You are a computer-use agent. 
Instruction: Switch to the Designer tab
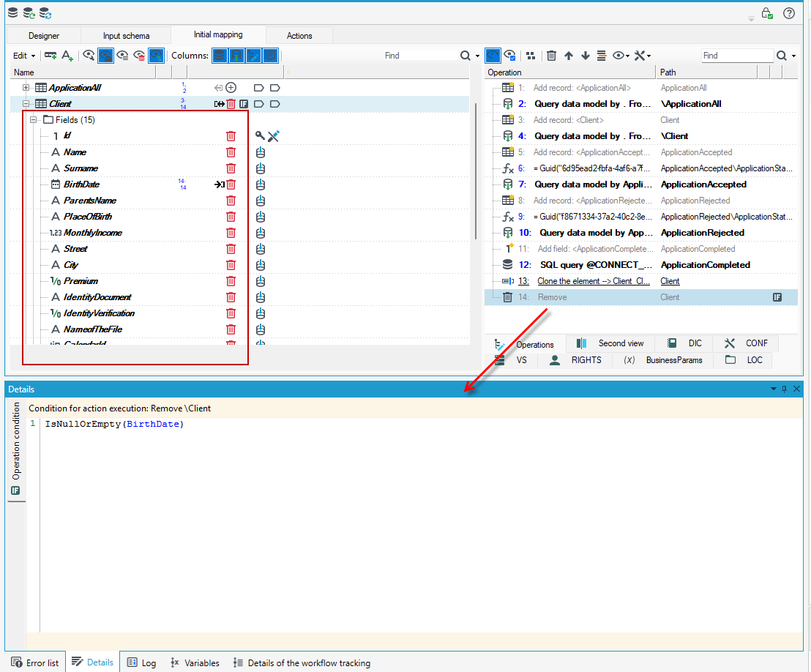point(44,36)
